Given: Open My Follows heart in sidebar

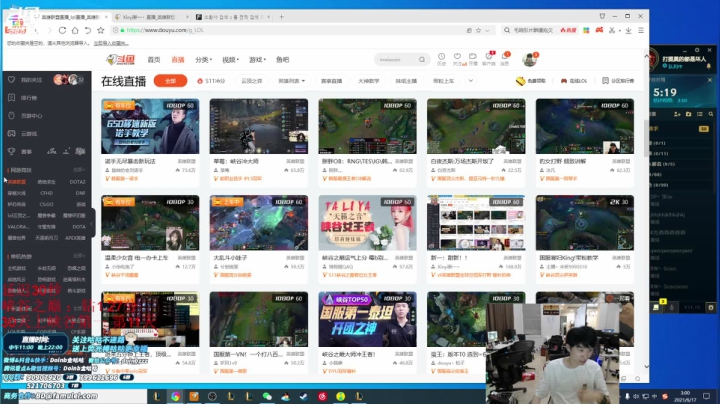Looking at the screenshot, I should [11, 79].
